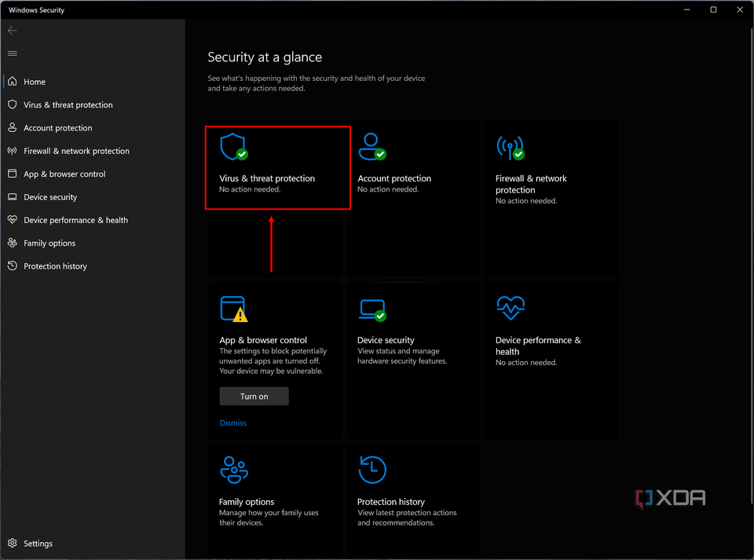Screen dimensions: 754x560
Task: Open the Settings gear at bottom left
Action: click(x=33, y=543)
